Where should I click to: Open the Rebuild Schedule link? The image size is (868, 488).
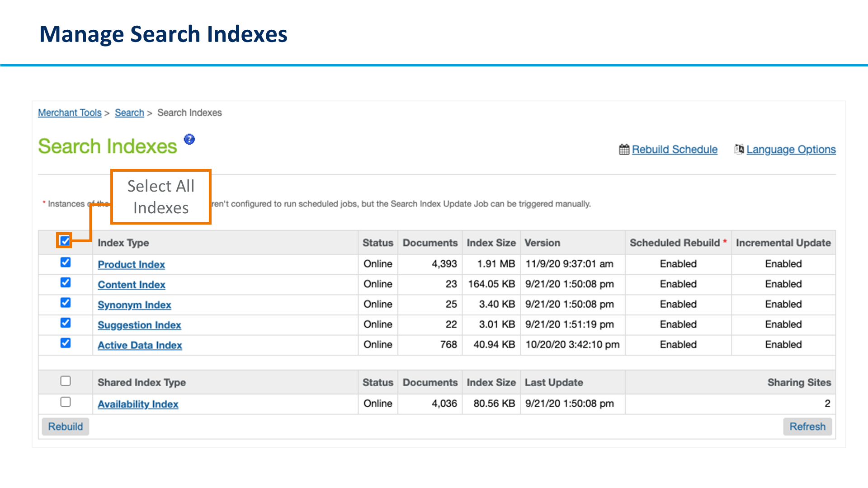tap(675, 149)
